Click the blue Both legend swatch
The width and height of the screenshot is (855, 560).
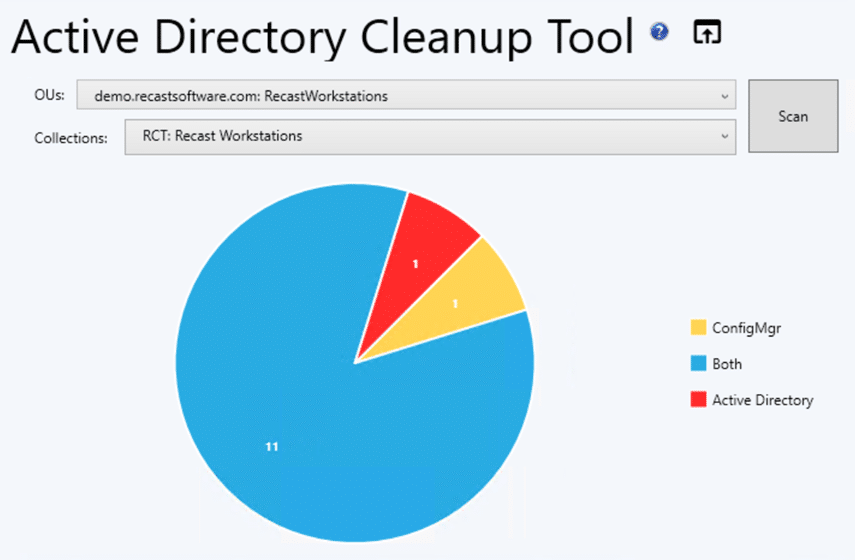698,364
